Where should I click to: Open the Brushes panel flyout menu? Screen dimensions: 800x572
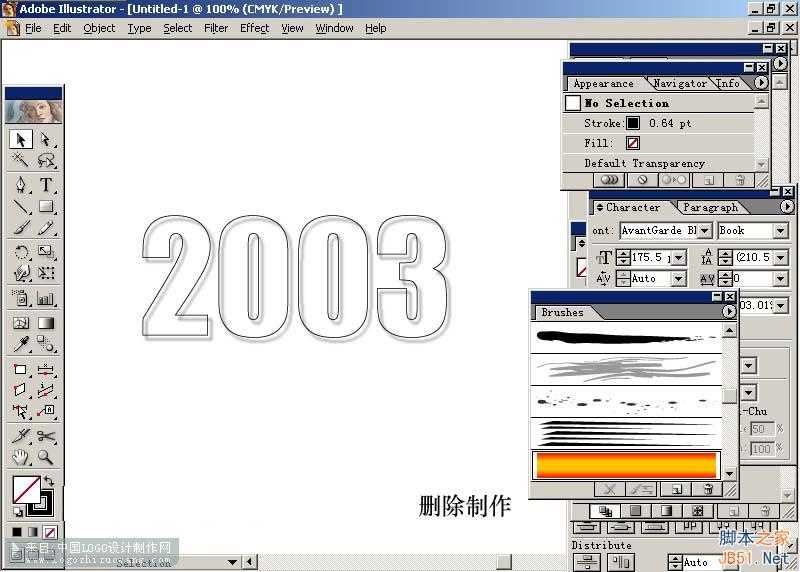729,311
